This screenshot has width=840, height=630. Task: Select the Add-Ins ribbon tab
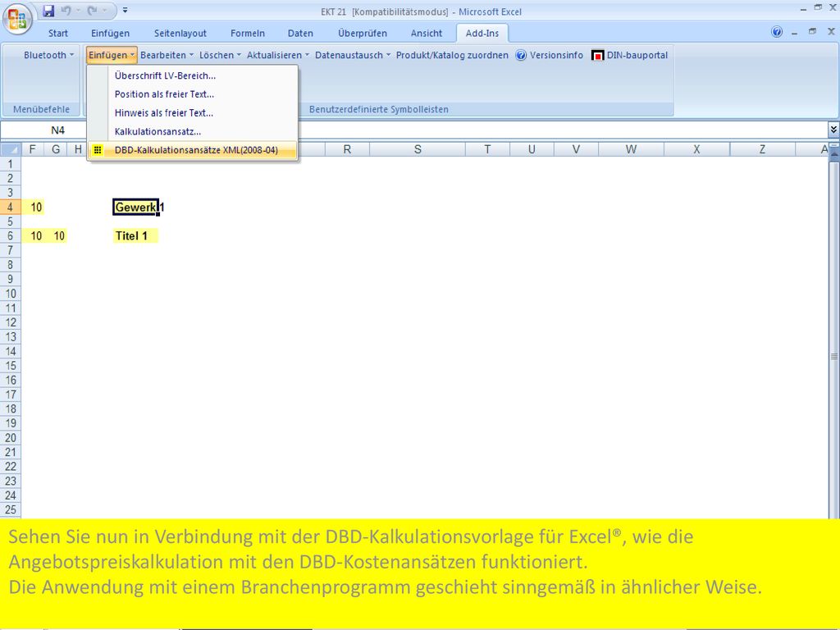coord(482,33)
